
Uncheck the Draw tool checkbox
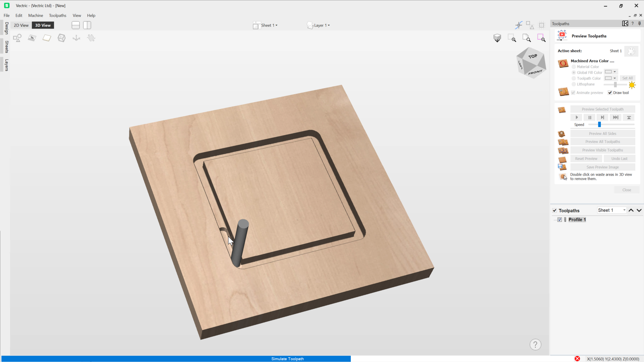point(610,93)
